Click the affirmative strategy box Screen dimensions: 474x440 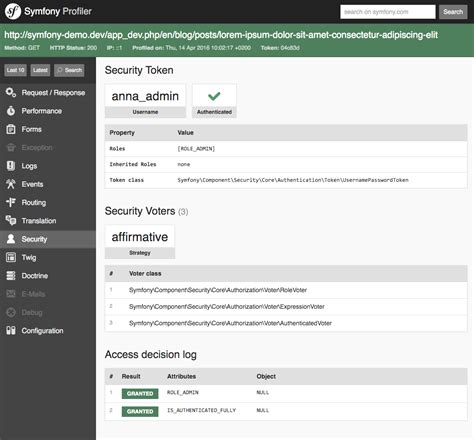(140, 242)
